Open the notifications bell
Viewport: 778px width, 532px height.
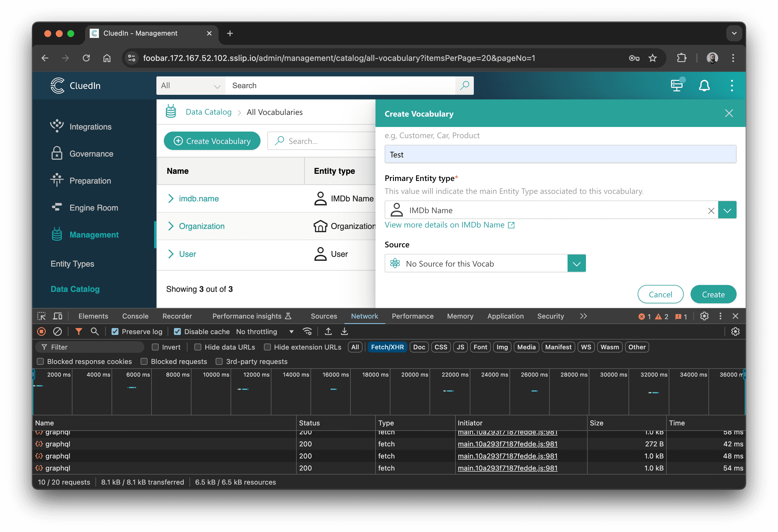point(704,86)
